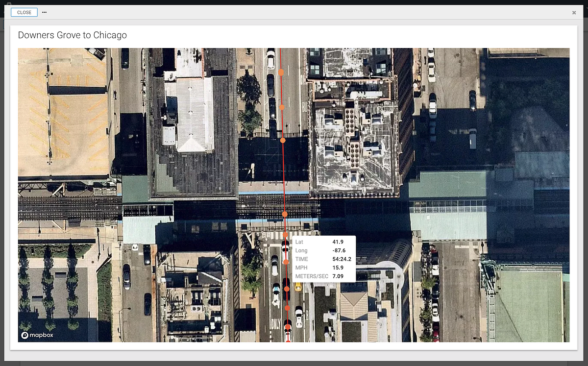Click the METERS/SEC value 7.09
This screenshot has width=588, height=366.
[338, 276]
